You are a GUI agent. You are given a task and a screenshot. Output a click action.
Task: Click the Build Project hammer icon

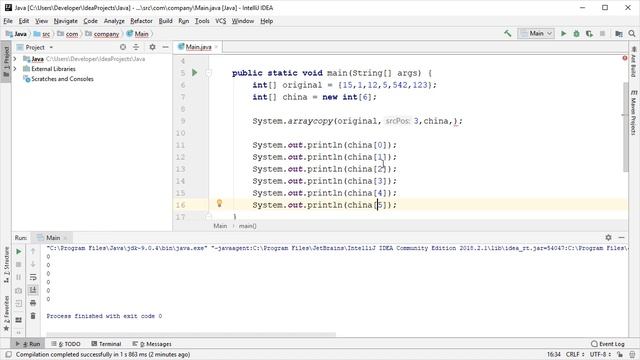click(507, 33)
